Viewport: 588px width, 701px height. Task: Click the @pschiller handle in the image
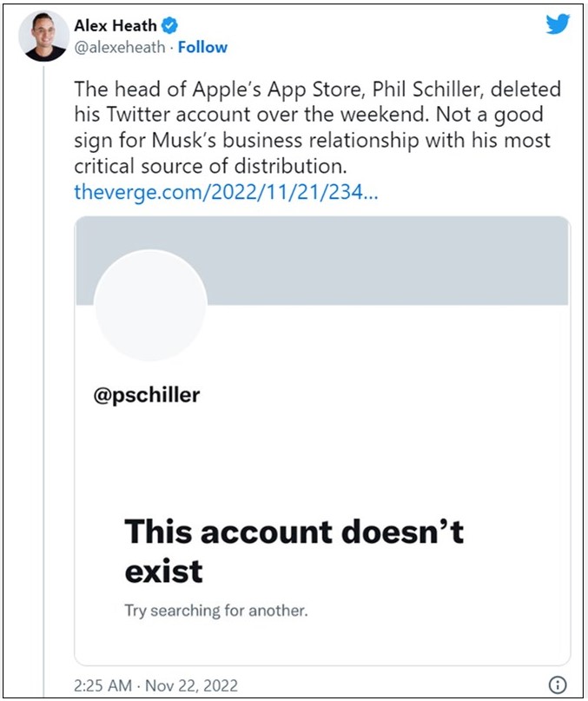[x=146, y=395]
